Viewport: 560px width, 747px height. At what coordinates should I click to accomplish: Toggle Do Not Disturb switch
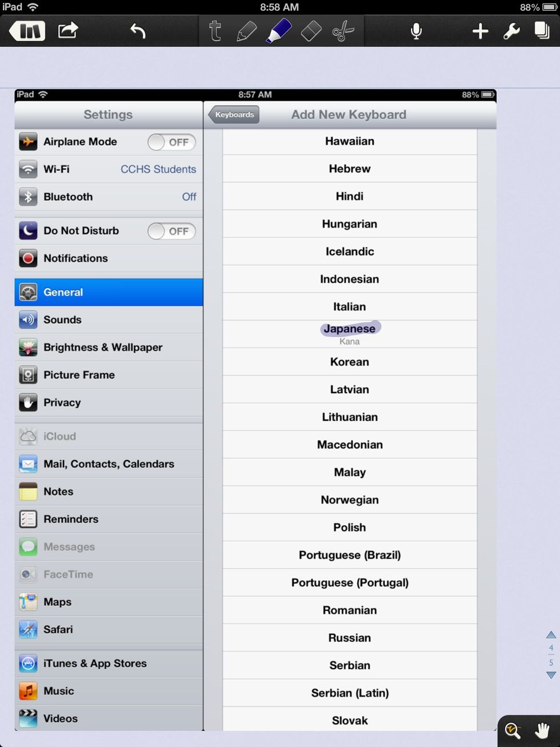(x=171, y=231)
